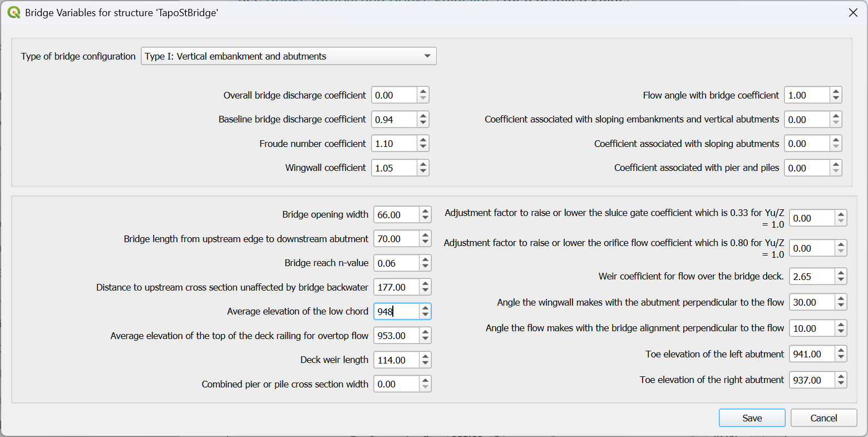This screenshot has height=437, width=868.
Task: Increase the Wingwall coefficient using up arrow
Action: click(x=423, y=164)
